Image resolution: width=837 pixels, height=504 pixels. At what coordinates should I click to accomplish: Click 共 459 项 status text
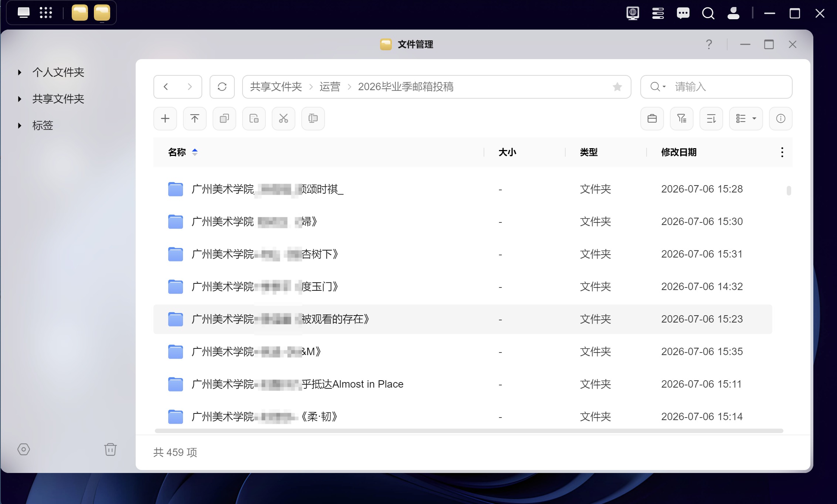[x=175, y=452]
